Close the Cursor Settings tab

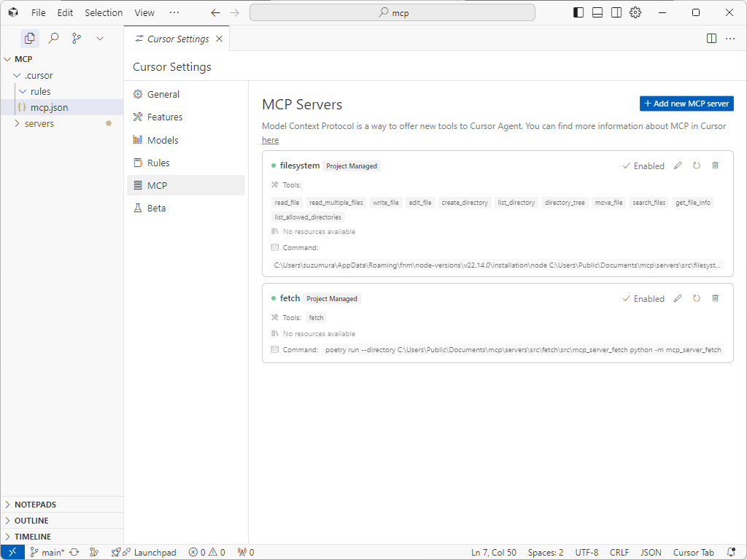219,39
